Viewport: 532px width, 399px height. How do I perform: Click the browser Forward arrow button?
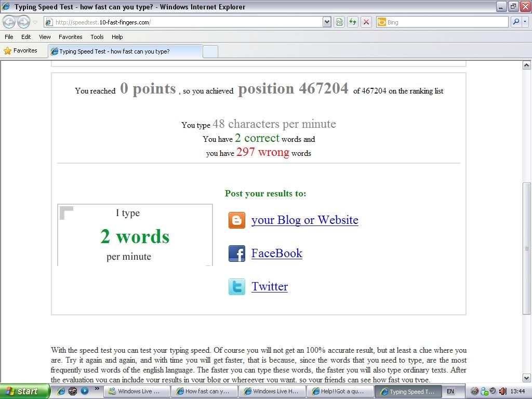click(x=23, y=22)
